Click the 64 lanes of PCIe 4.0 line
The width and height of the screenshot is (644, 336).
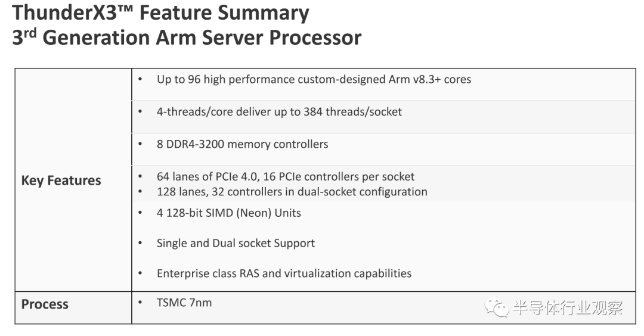pyautogui.click(x=286, y=176)
